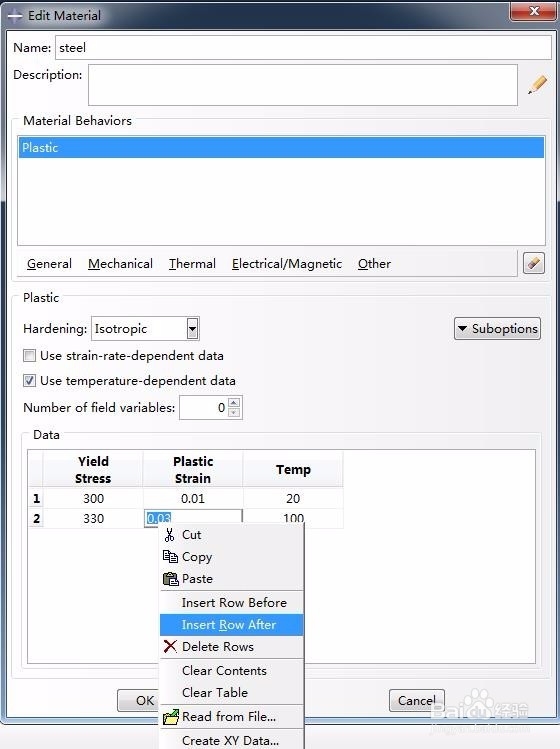Click the Read from File folder icon

point(171,717)
